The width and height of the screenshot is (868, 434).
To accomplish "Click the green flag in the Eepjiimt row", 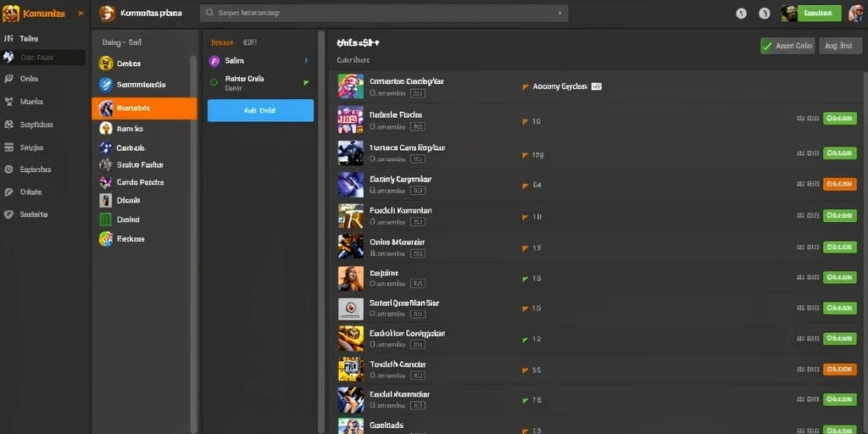I will click(526, 278).
